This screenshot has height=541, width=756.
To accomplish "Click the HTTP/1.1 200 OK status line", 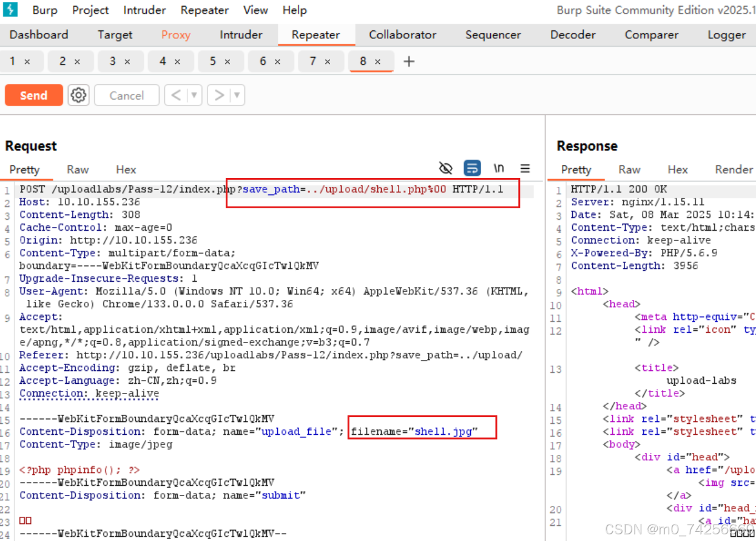I will [x=619, y=189].
